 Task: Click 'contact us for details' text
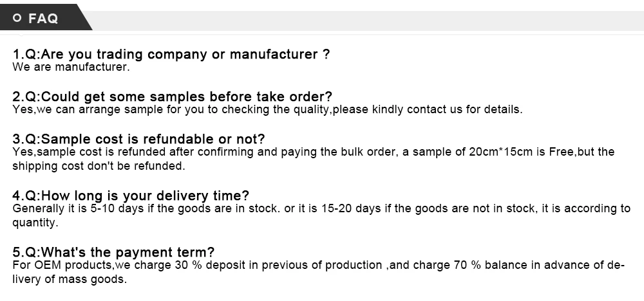[x=465, y=109]
